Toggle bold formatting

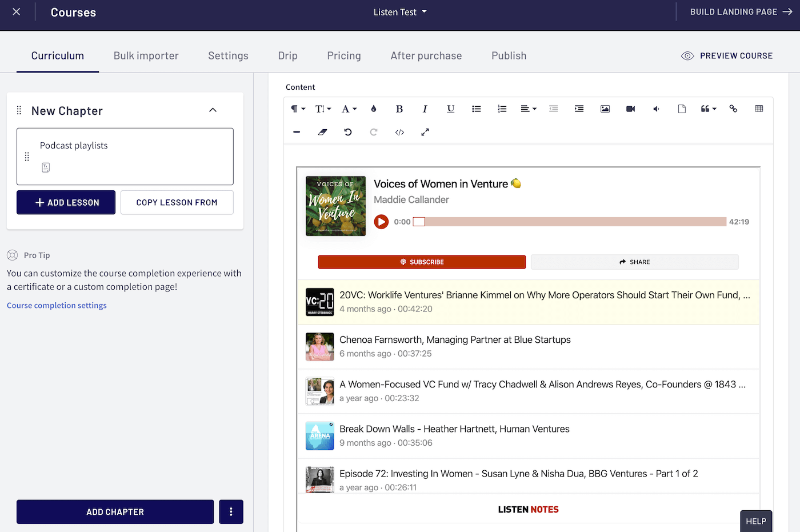pos(399,109)
